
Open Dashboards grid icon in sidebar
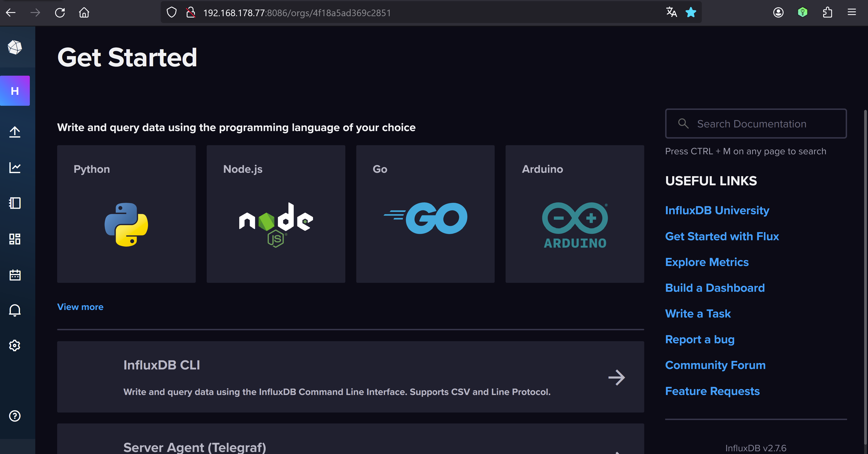(15, 239)
